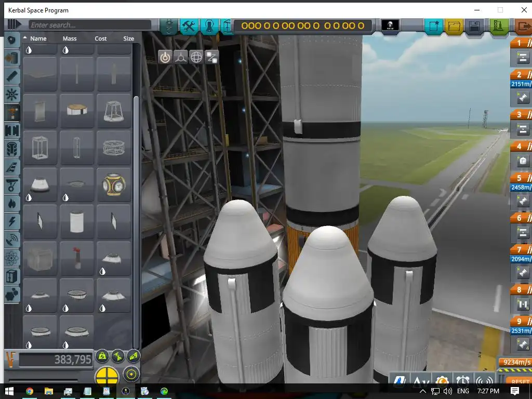
Task: Expand stage 2 group header
Action: [521, 75]
